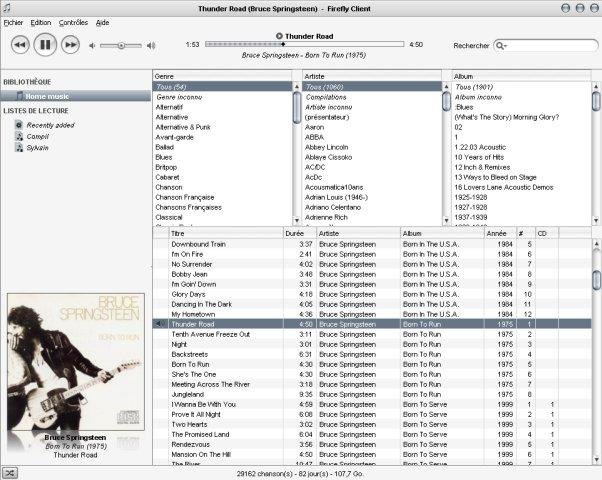This screenshot has width=602, height=480.
Task: Sort by Durée column header
Action: (299, 233)
